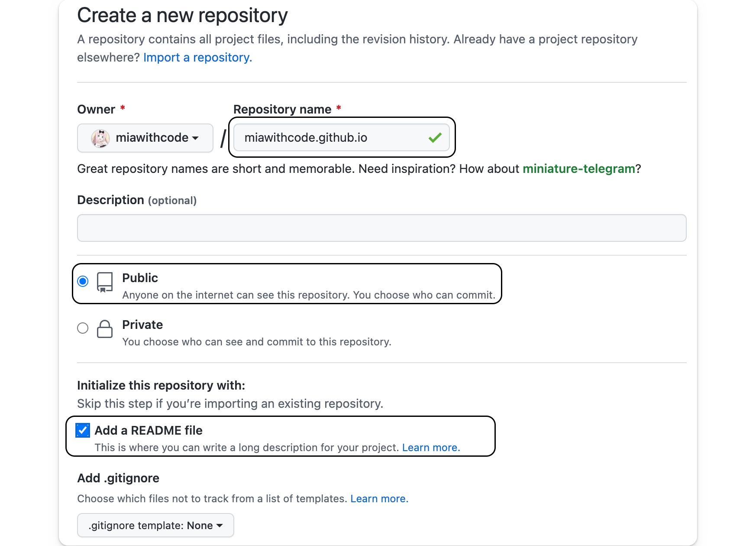The width and height of the screenshot is (756, 546).
Task: Click the Public option label
Action: 140,278
